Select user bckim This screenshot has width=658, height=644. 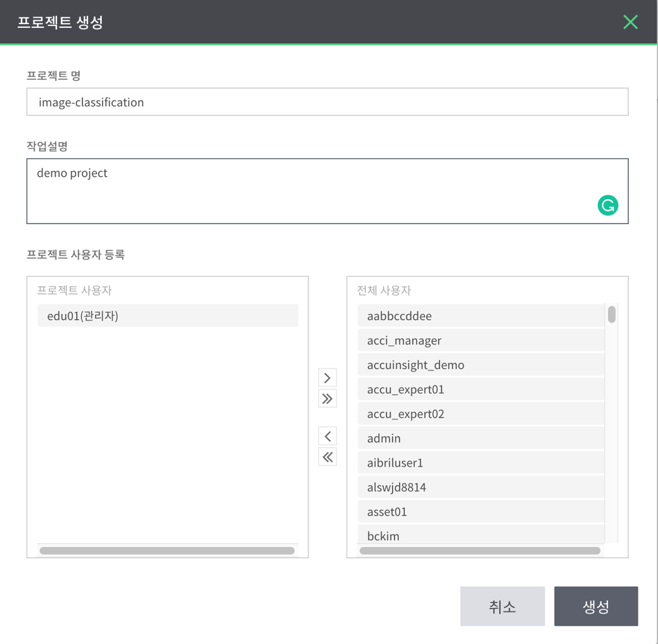pyautogui.click(x=481, y=534)
